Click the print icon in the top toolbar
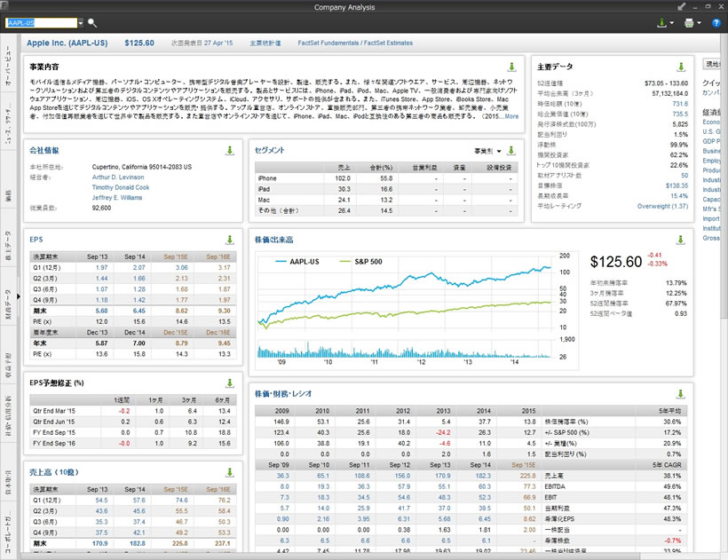Viewport: 728px width, 560px height. [x=690, y=21]
